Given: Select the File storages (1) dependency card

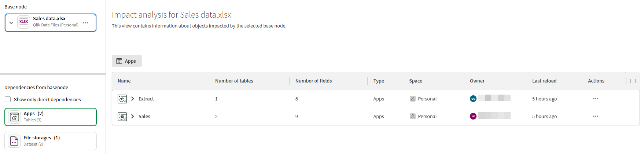Looking at the screenshot, I should tap(51, 141).
